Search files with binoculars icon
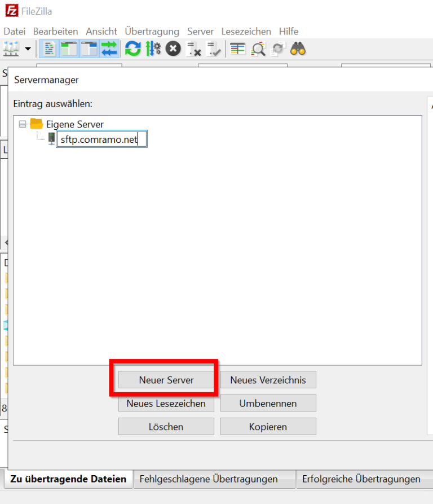The width and height of the screenshot is (433, 504). point(298,49)
